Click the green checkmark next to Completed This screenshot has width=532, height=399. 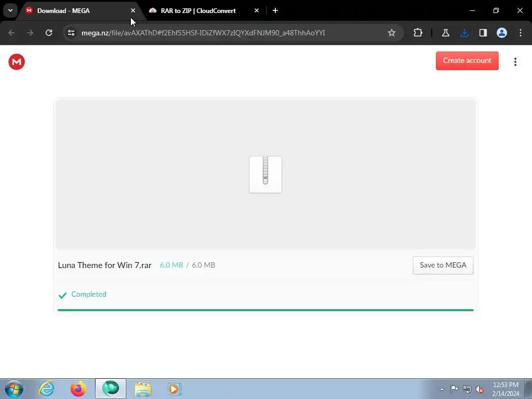(x=62, y=295)
